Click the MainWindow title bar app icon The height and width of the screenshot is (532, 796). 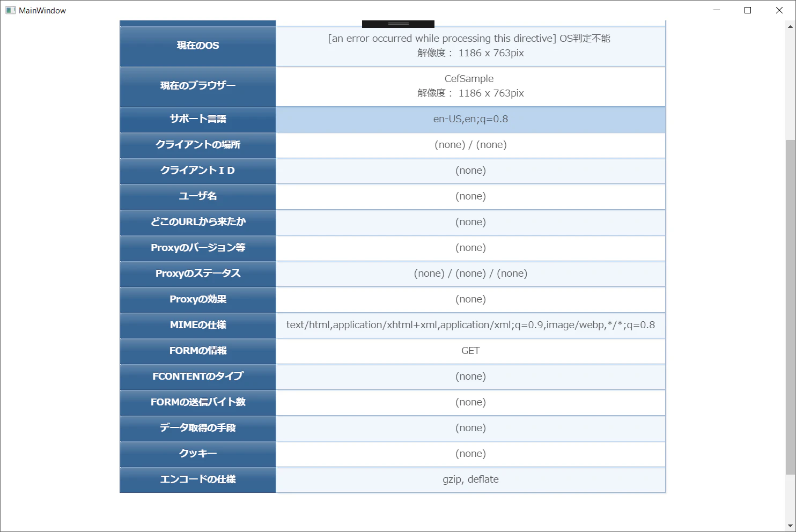10,10
